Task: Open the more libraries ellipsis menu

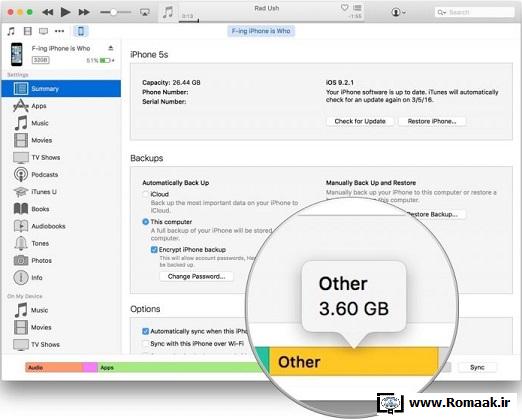Action: (x=59, y=31)
